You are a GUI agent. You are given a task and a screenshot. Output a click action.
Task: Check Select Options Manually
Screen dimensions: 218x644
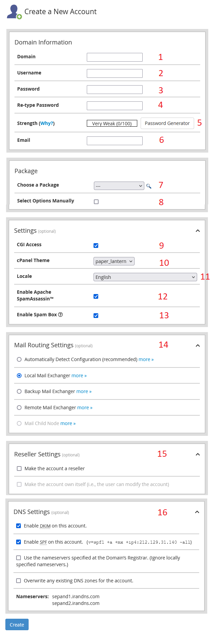[96, 202]
